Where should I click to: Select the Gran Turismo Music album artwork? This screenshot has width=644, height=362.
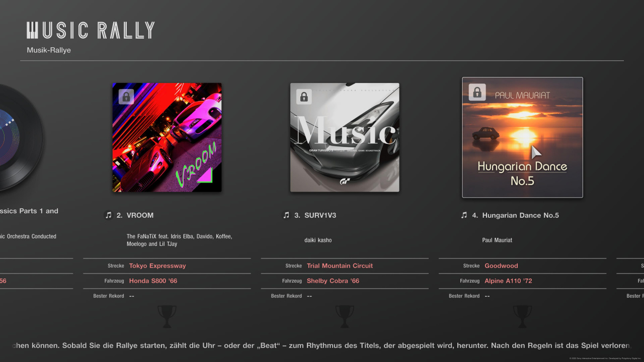click(x=345, y=137)
